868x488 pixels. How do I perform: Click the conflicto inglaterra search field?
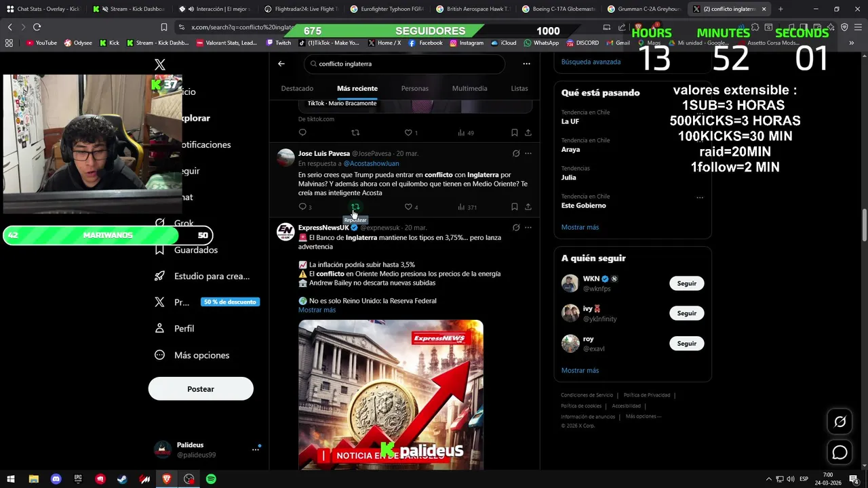405,64
